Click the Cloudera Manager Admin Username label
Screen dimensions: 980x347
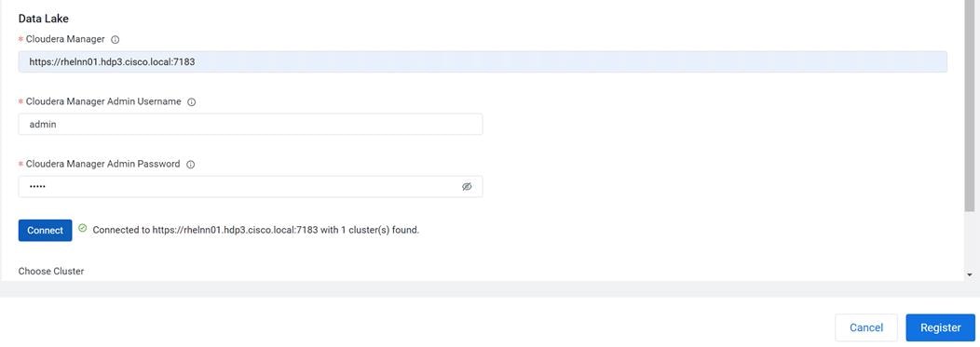(103, 101)
